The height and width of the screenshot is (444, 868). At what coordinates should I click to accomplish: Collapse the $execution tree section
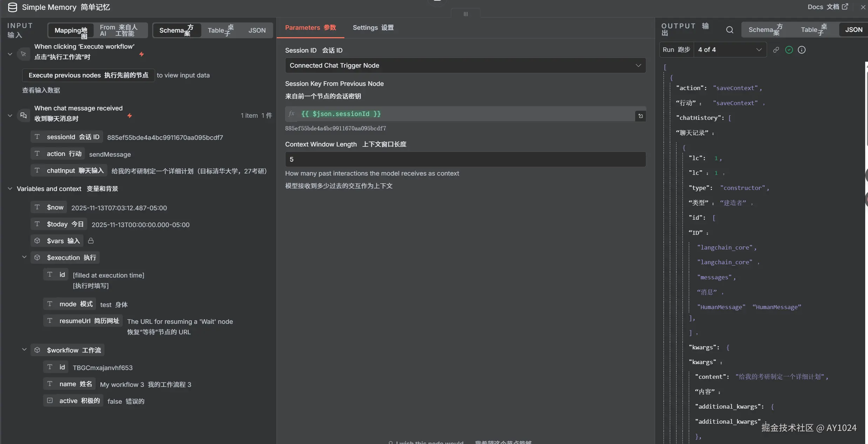(x=24, y=257)
